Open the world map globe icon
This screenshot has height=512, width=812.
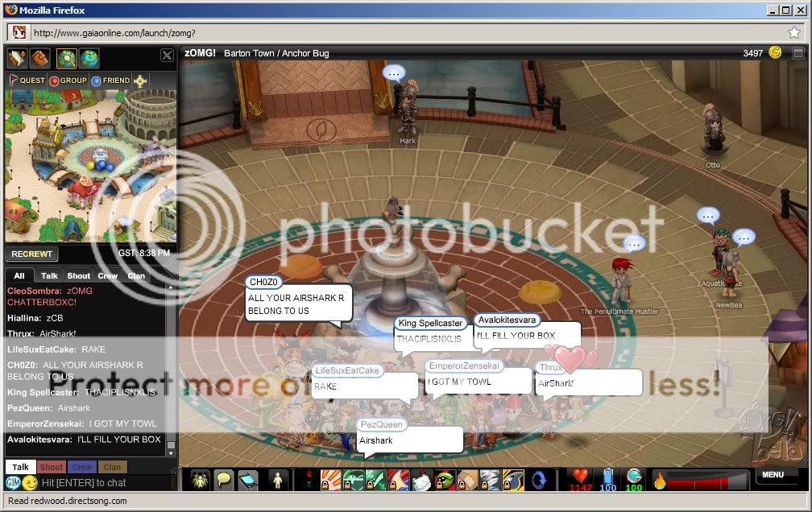pyautogui.click(x=90, y=58)
